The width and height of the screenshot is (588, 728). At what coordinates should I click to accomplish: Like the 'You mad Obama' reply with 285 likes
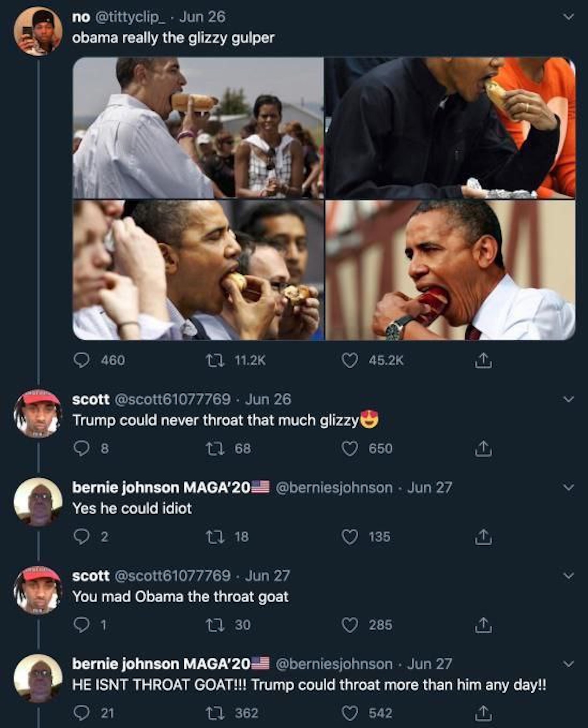(349, 625)
